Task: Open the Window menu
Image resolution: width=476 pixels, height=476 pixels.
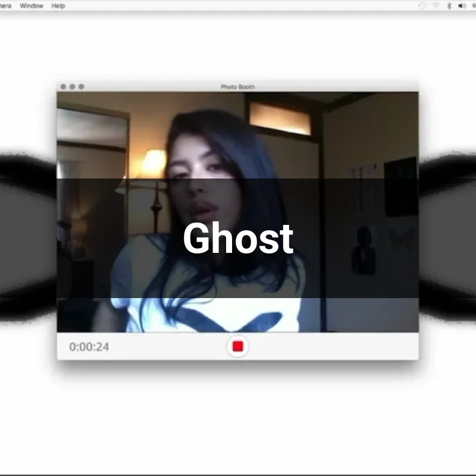Action: tap(32, 6)
